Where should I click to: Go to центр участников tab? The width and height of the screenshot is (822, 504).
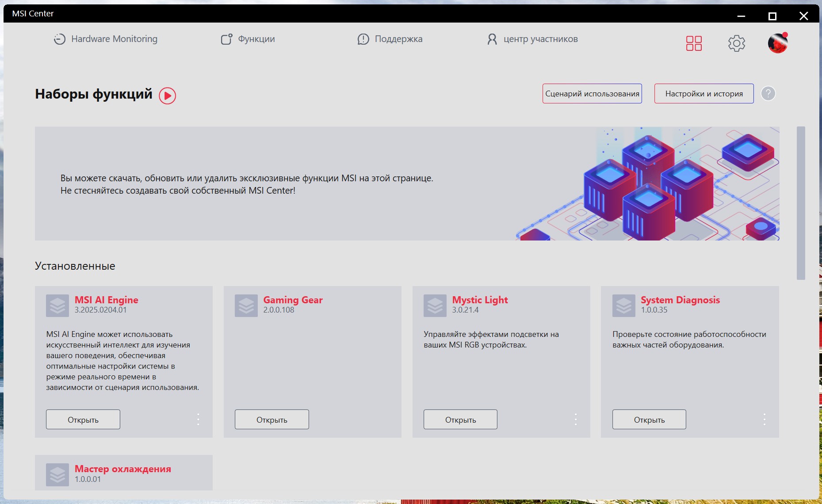point(532,39)
